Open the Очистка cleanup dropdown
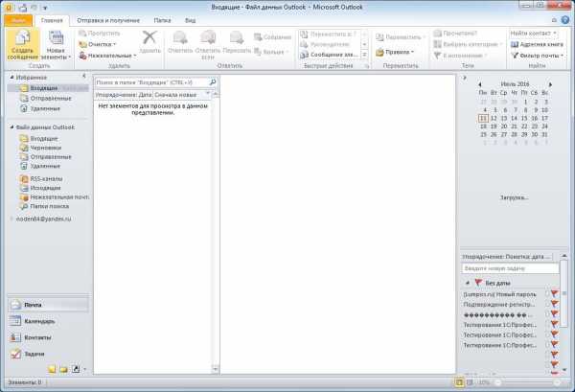 97,44
